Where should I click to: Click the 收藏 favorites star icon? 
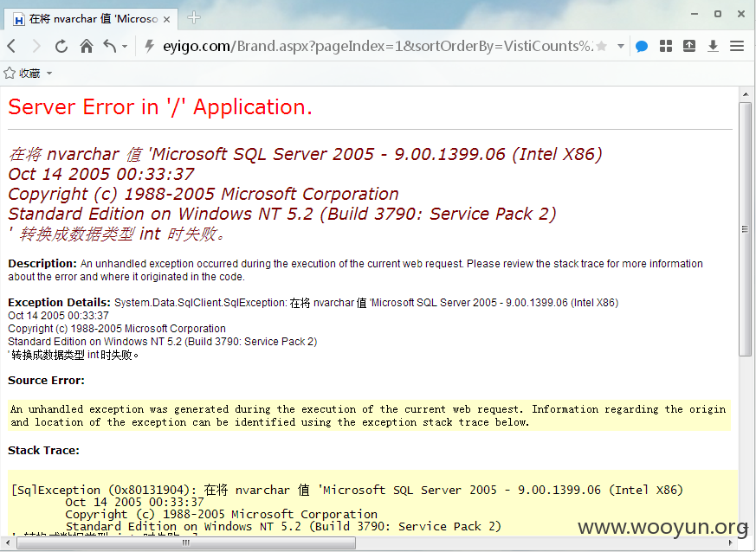pyautogui.click(x=10, y=74)
